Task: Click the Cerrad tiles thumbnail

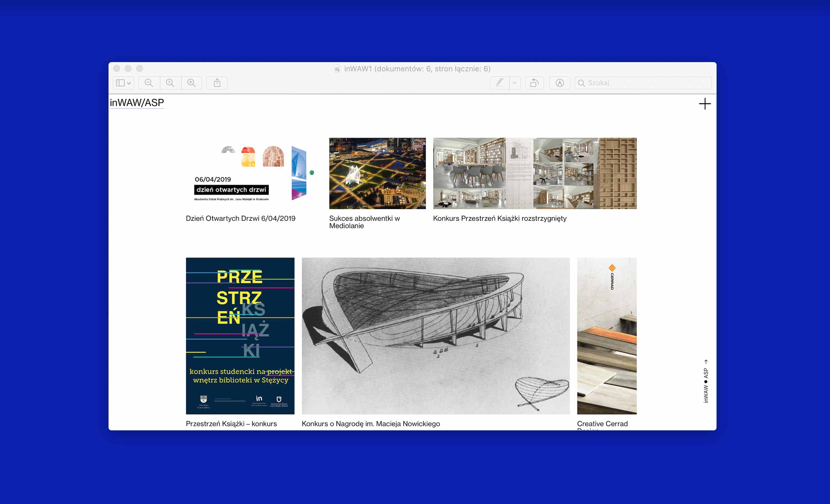Action: pos(607,336)
